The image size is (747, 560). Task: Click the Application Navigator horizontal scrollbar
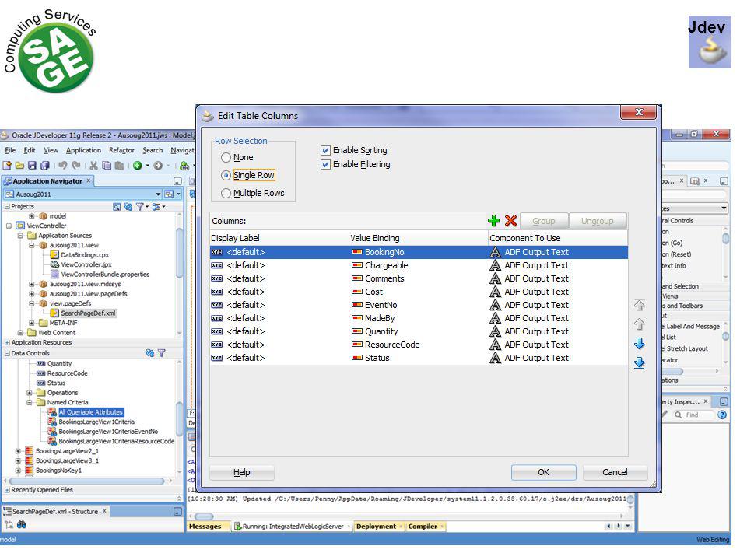click(x=86, y=481)
